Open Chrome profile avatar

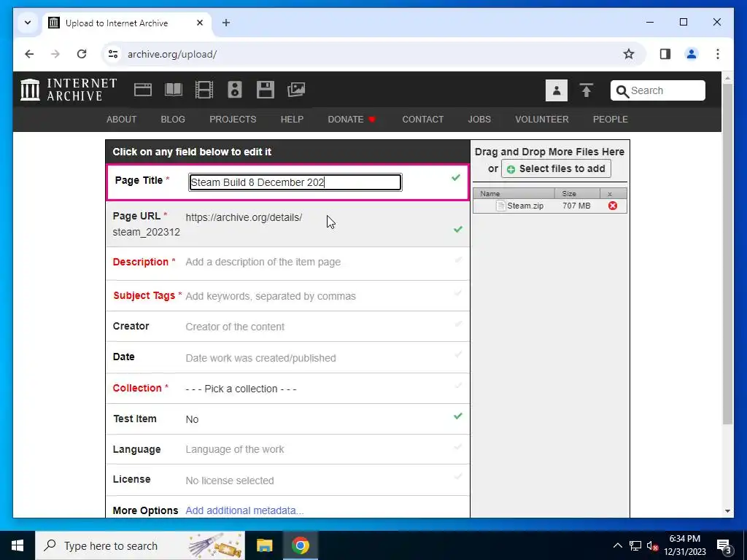click(x=692, y=54)
